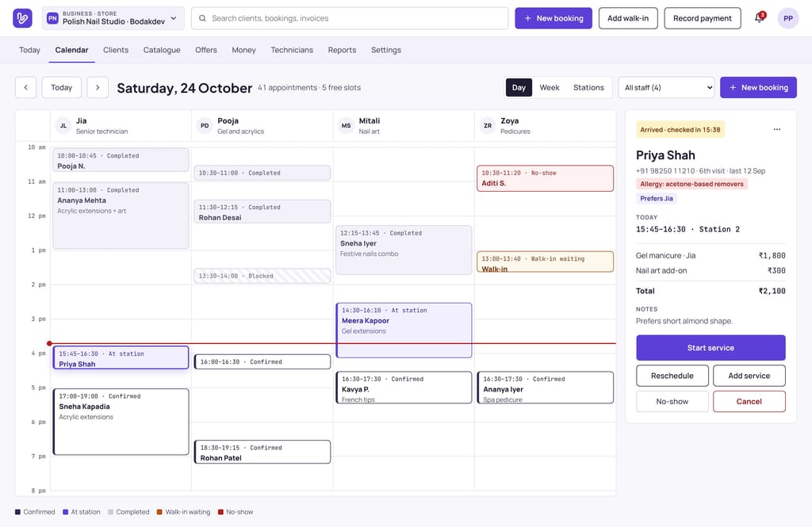This screenshot has width=812, height=527.
Task: Open Sneha Kapadia's 17:00-19:00 appointment
Action: click(x=121, y=422)
